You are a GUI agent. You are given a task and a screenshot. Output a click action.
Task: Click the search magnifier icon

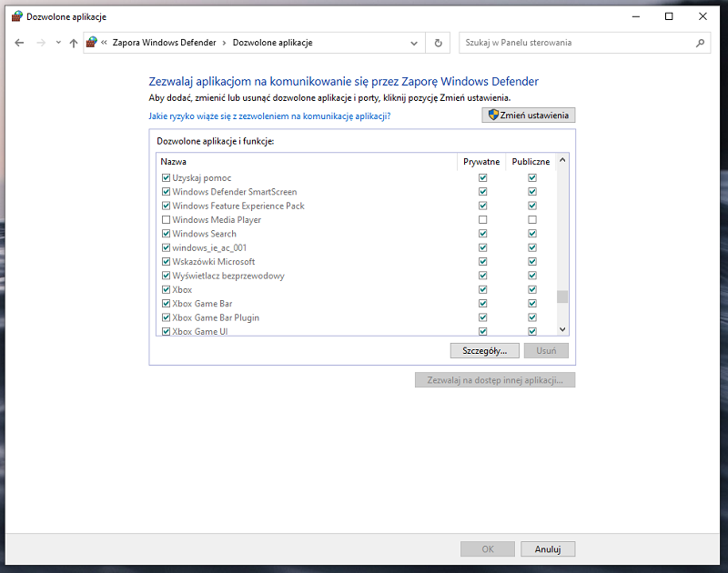pos(700,43)
